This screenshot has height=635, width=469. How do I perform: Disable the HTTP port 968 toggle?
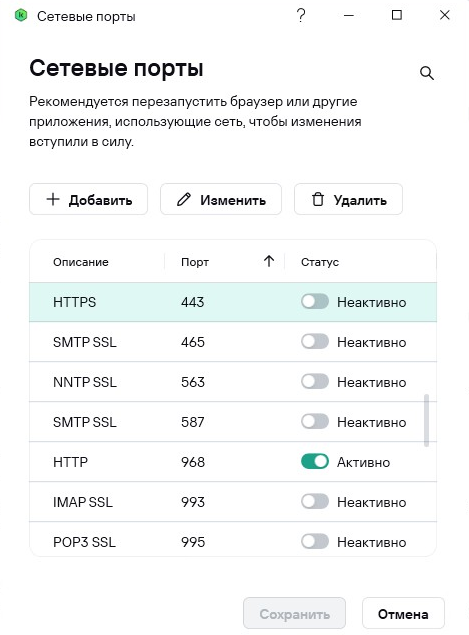point(315,461)
